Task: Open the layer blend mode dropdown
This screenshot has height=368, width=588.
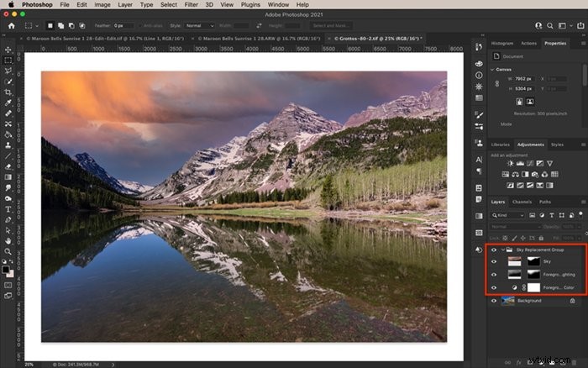Action: (x=515, y=227)
